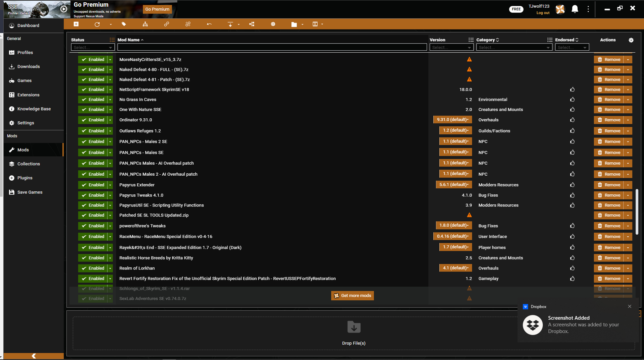Check for updates with the refresh toolbar icon
Viewport: 644px width, 360px height.
(97, 24)
